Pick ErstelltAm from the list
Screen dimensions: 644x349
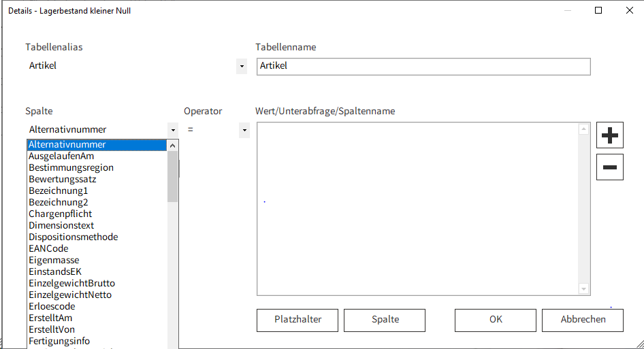[x=97, y=318]
